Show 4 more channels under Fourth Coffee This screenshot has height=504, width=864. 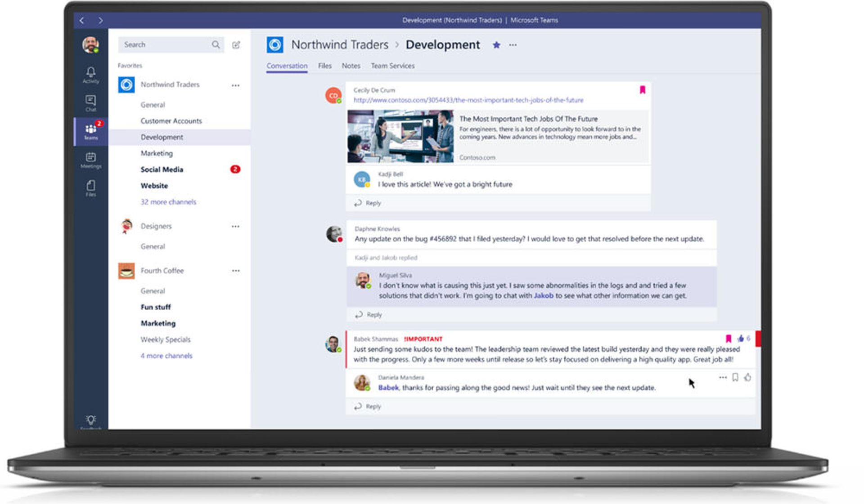pyautogui.click(x=166, y=356)
